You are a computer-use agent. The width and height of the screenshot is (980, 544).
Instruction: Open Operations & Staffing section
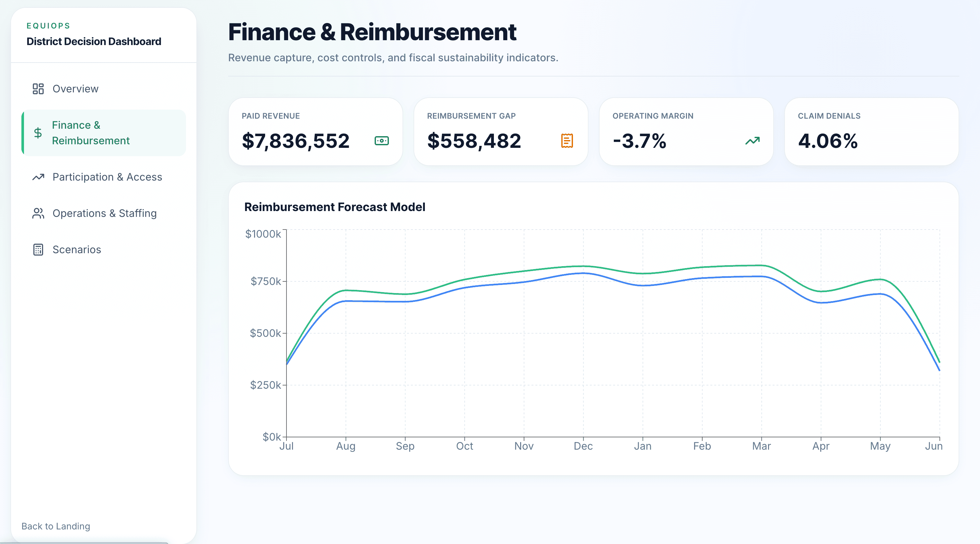[105, 213]
